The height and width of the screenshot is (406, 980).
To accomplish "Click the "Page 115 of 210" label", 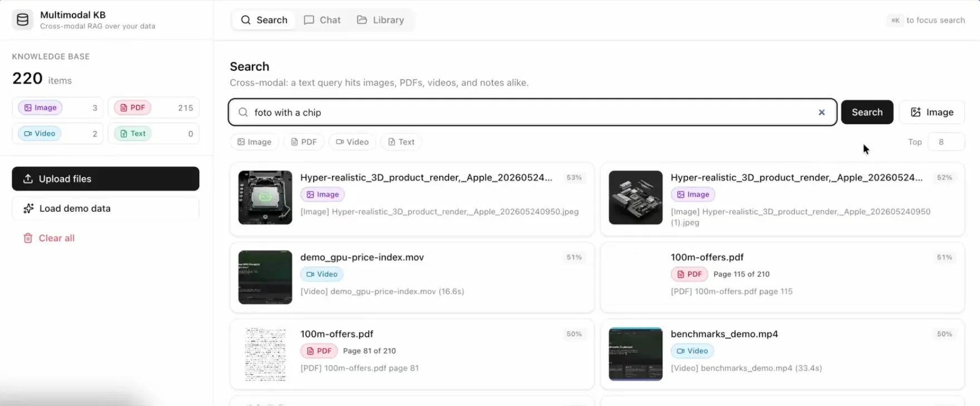I will tap(742, 274).
